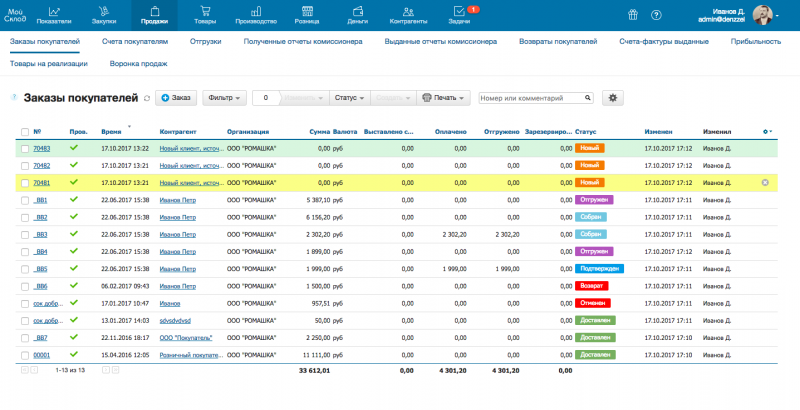Click the gift box icon

[x=632, y=15]
